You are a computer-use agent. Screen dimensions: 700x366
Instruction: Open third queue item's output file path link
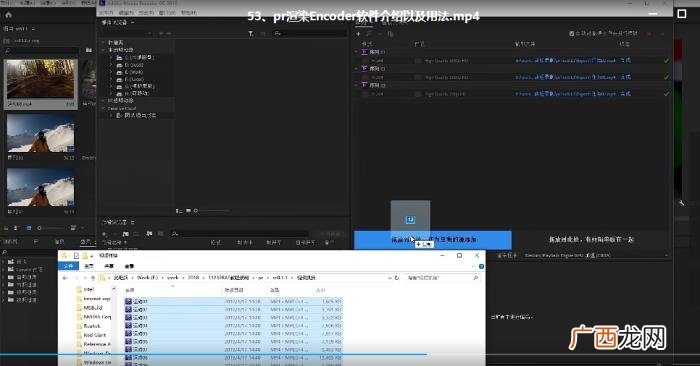tap(566, 94)
